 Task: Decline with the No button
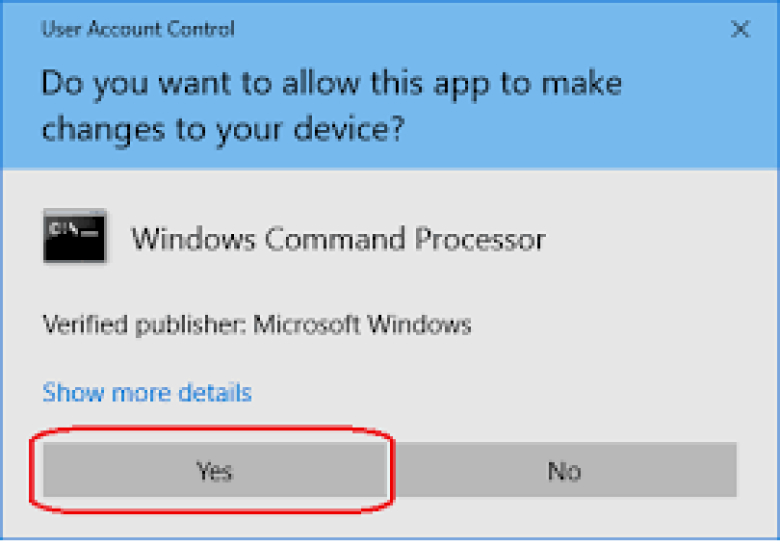(563, 470)
